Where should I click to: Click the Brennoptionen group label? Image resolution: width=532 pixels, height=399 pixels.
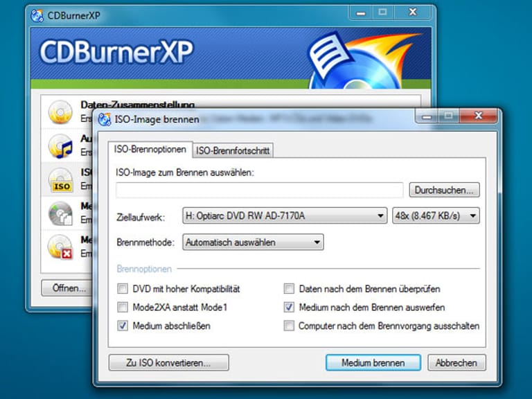(x=144, y=269)
